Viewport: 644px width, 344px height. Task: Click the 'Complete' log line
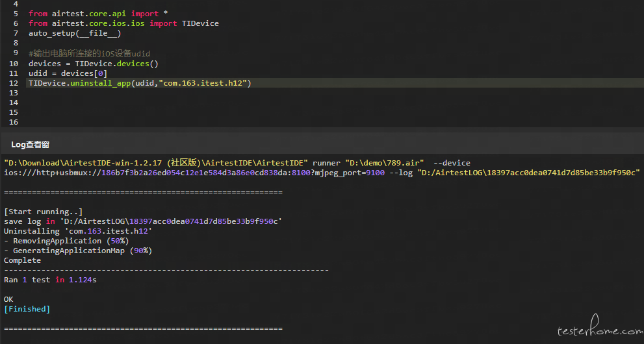tap(22, 260)
